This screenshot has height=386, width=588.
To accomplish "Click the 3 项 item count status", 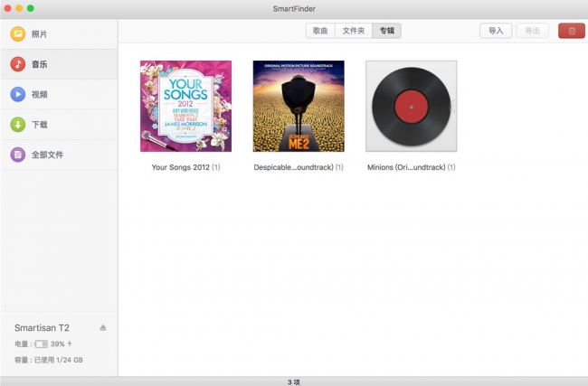I will pyautogui.click(x=294, y=381).
